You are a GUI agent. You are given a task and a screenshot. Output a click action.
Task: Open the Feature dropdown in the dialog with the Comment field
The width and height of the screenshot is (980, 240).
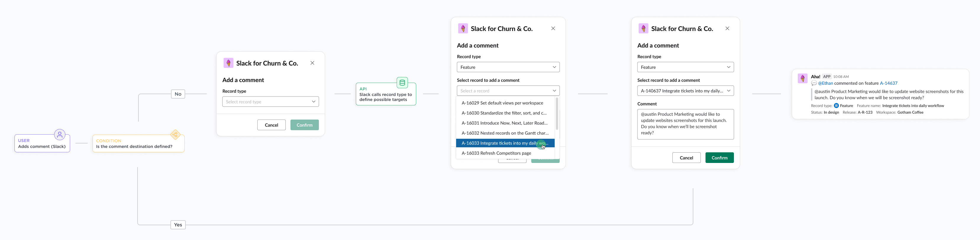tap(685, 67)
